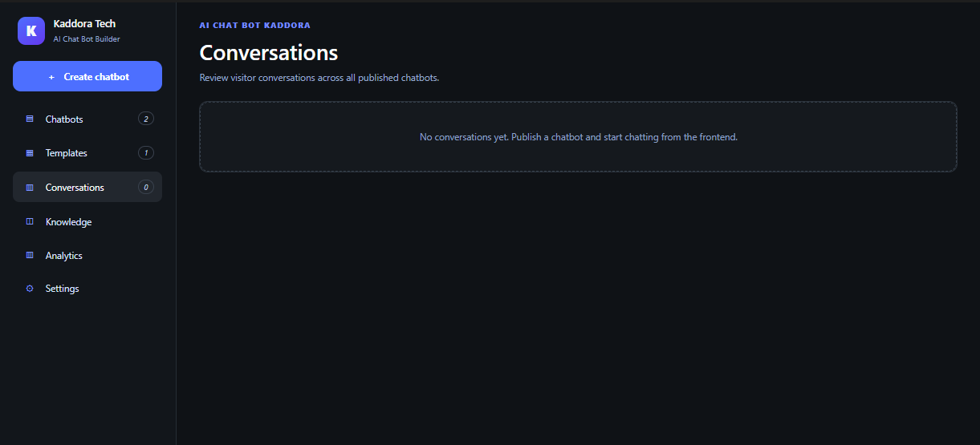The image size is (980, 445).
Task: Click the Review visitor conversations description
Action: 319,78
